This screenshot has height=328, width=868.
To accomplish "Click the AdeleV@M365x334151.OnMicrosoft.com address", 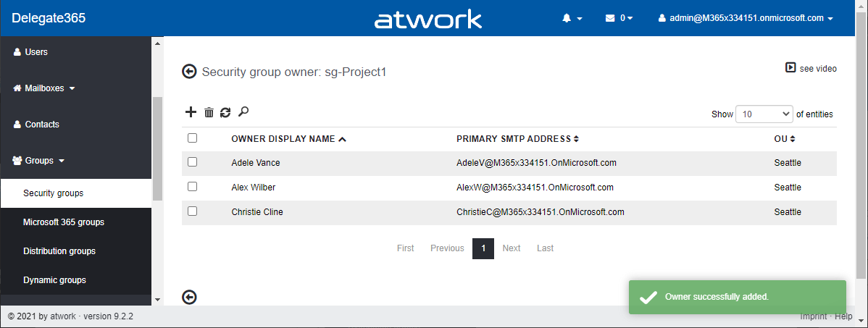I will 536,163.
